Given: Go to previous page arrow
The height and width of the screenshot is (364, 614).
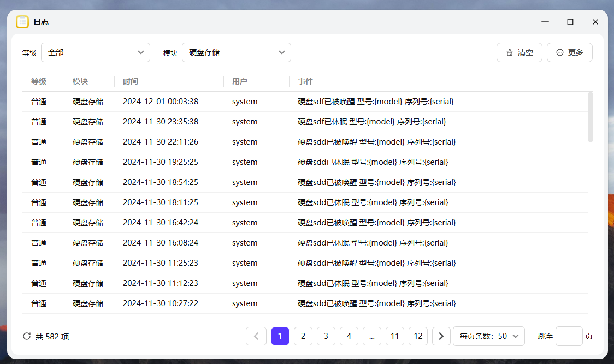Looking at the screenshot, I should [256, 336].
